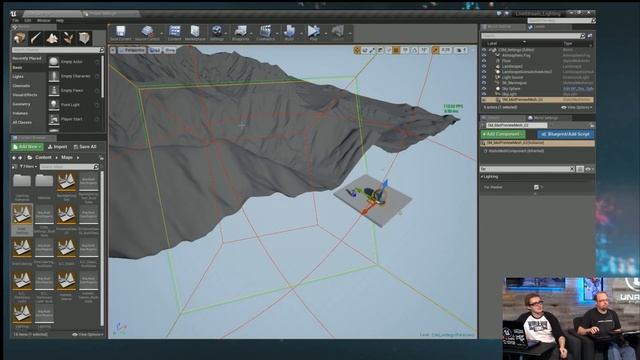This screenshot has height=360, width=640.
Task: Click Blueprint/Add Script button
Action: pos(565,134)
